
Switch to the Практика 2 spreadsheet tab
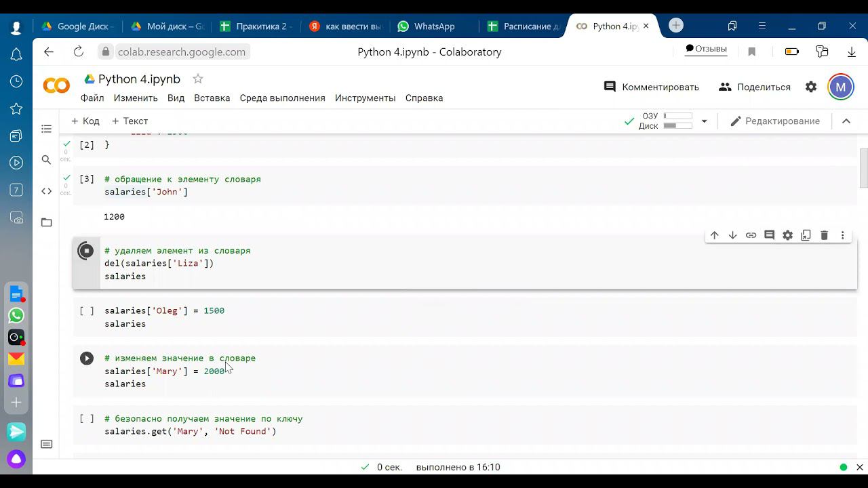256,26
